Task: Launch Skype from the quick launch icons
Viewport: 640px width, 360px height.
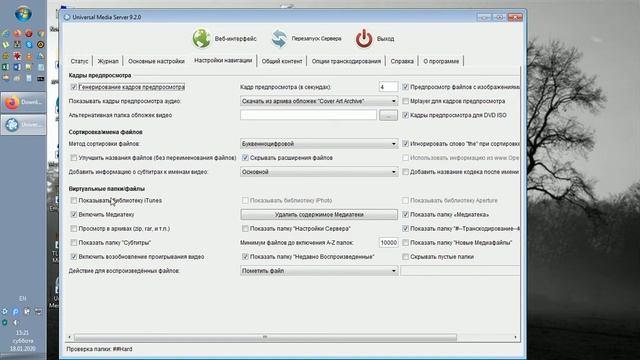Action: tap(29, 44)
